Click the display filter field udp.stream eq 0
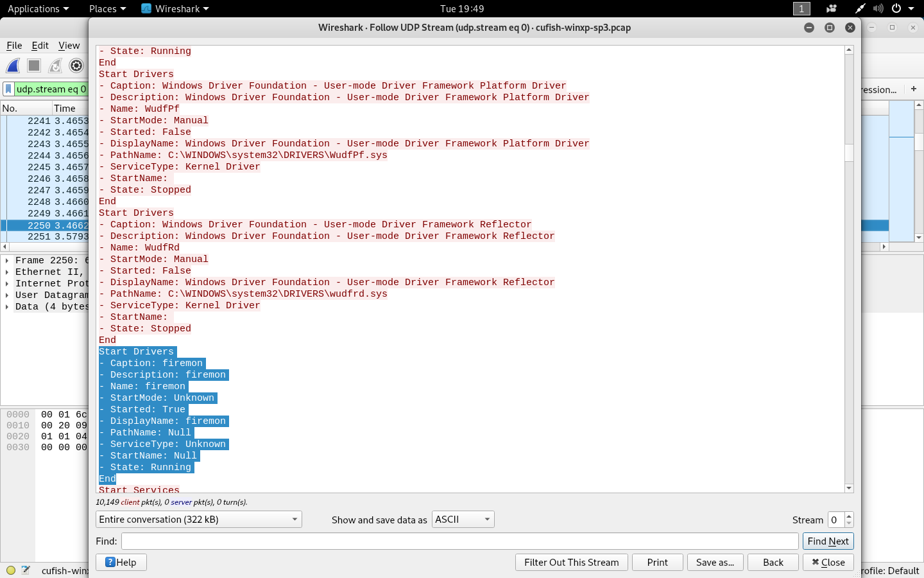Image resolution: width=924 pixels, height=578 pixels. 51,89
